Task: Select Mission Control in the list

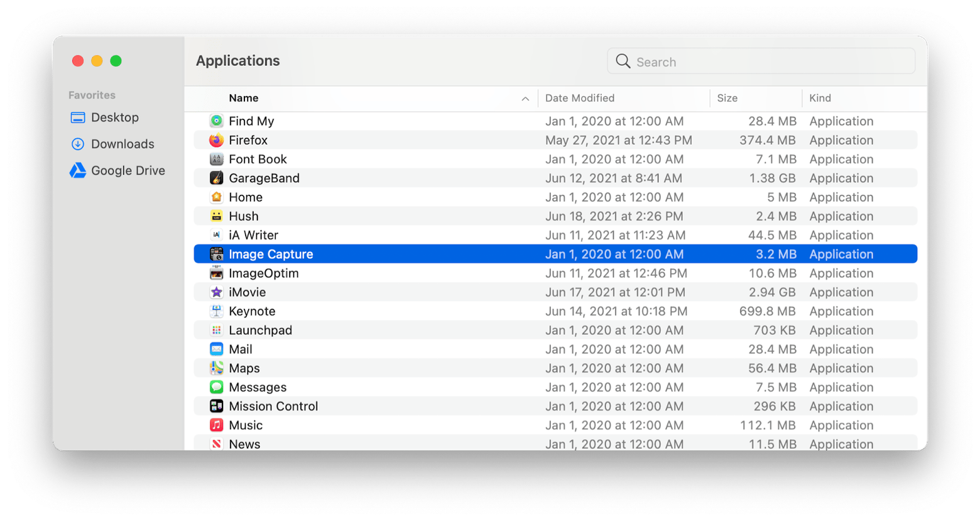Action: pos(273,406)
